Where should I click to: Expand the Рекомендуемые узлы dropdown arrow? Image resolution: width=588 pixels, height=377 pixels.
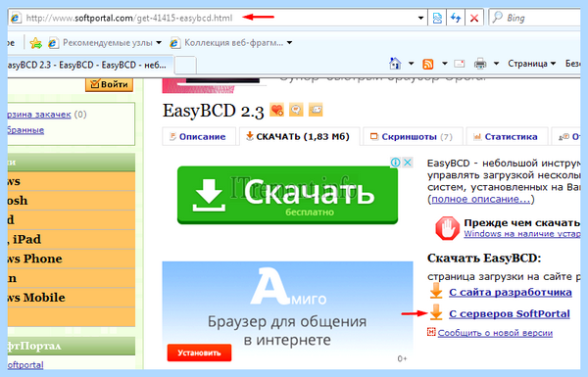[x=159, y=43]
